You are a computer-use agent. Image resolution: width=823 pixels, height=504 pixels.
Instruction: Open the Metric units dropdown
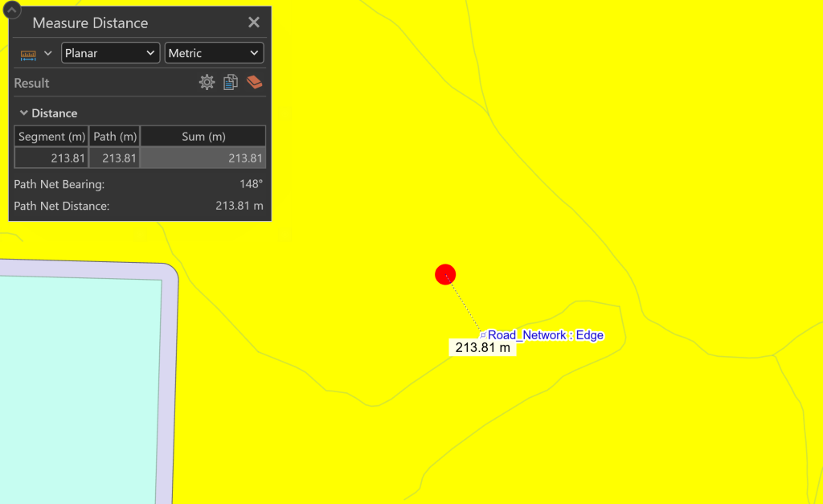pyautogui.click(x=214, y=53)
